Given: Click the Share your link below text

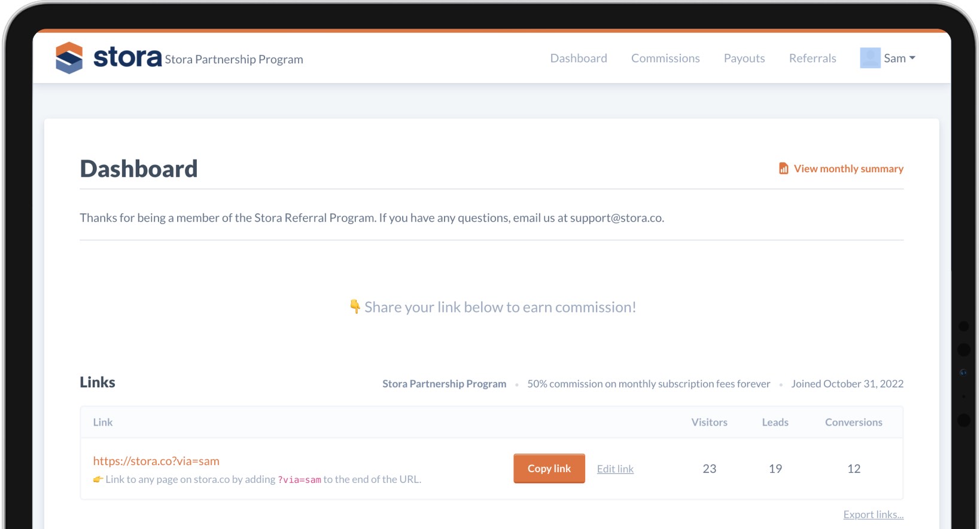Looking at the screenshot, I should [x=500, y=307].
